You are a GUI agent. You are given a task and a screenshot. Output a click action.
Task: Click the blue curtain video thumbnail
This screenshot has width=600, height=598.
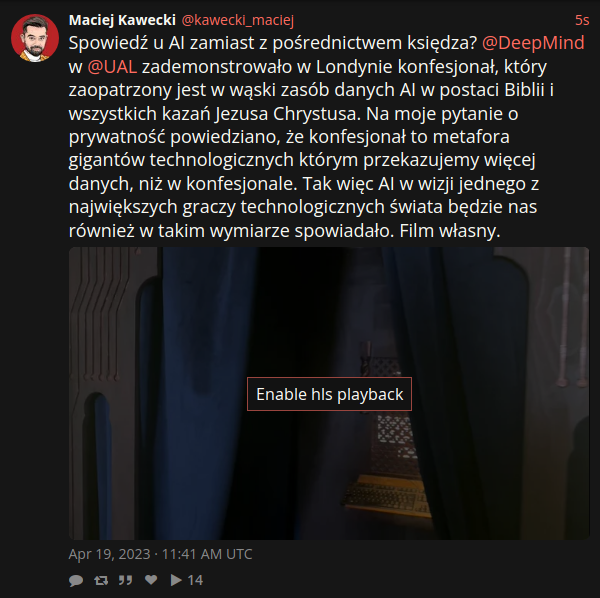329,393
